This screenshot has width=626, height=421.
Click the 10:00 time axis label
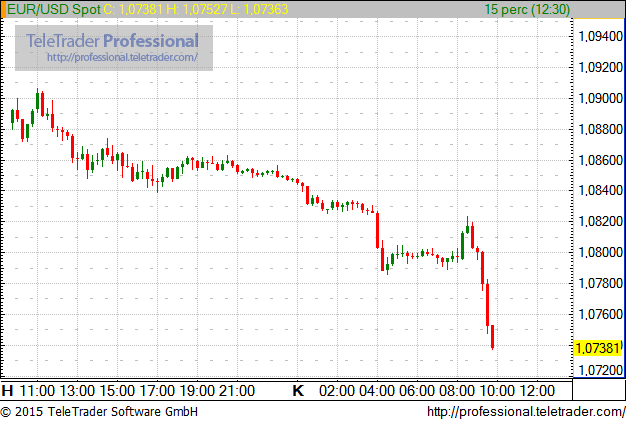497,391
